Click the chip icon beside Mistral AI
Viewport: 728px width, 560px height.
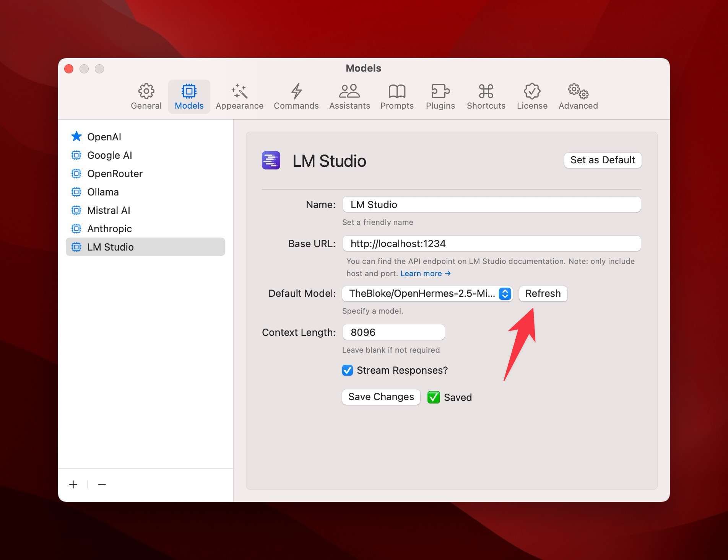click(x=76, y=210)
